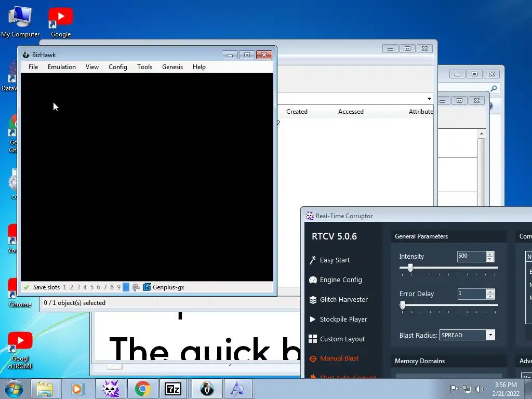This screenshot has height=399, width=532.
Task: Click the network icon in system tray
Action: pos(467,389)
